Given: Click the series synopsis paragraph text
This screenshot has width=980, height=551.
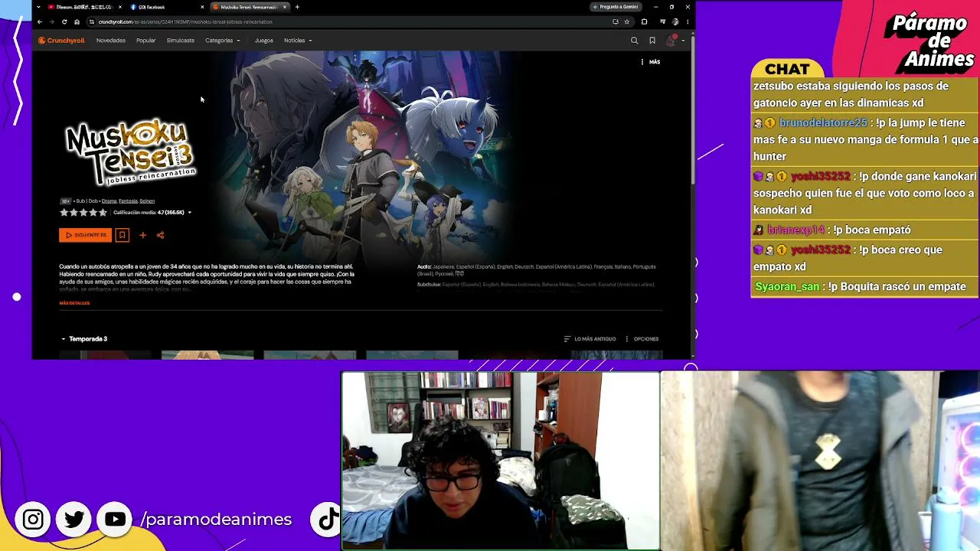Looking at the screenshot, I should click(207, 278).
